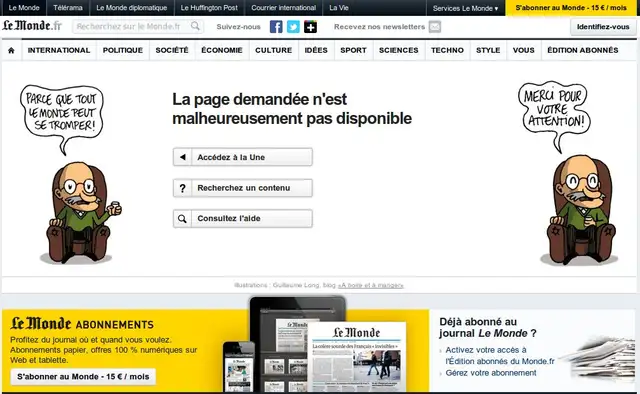Viewport: 640px width, 394px height.
Task: Click the magnifier icon on Consultez l'aide
Action: (182, 218)
